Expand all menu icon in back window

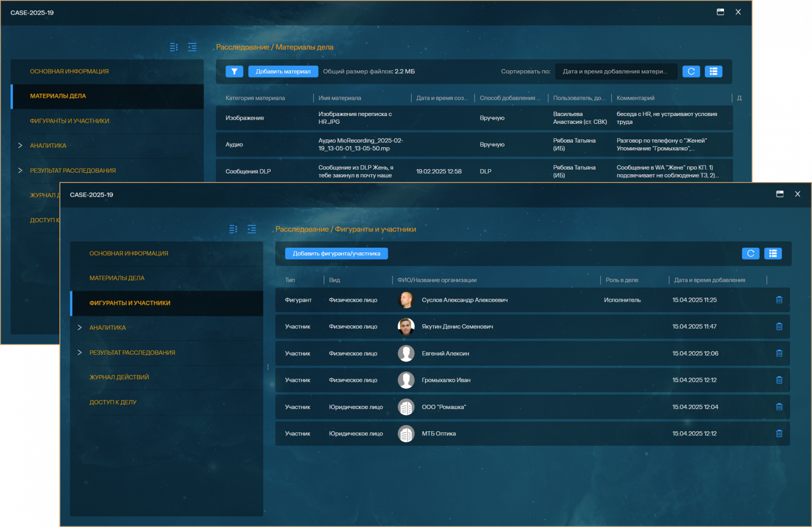coord(174,47)
